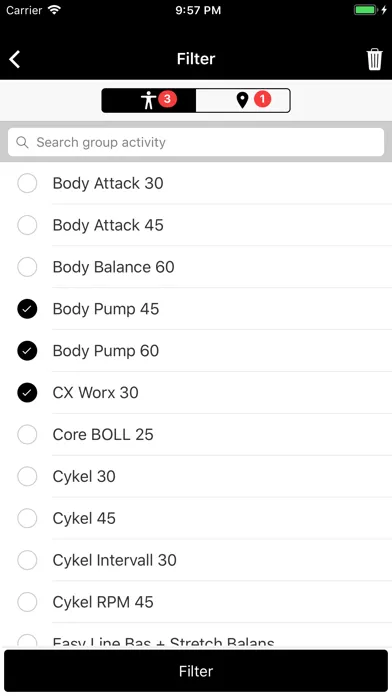Tap the battery icon in status bar

point(366,10)
